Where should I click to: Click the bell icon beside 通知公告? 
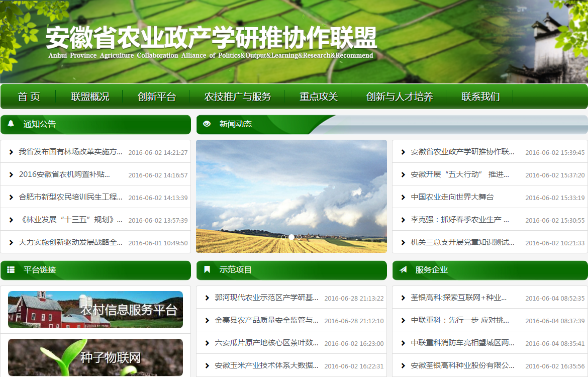(x=11, y=124)
